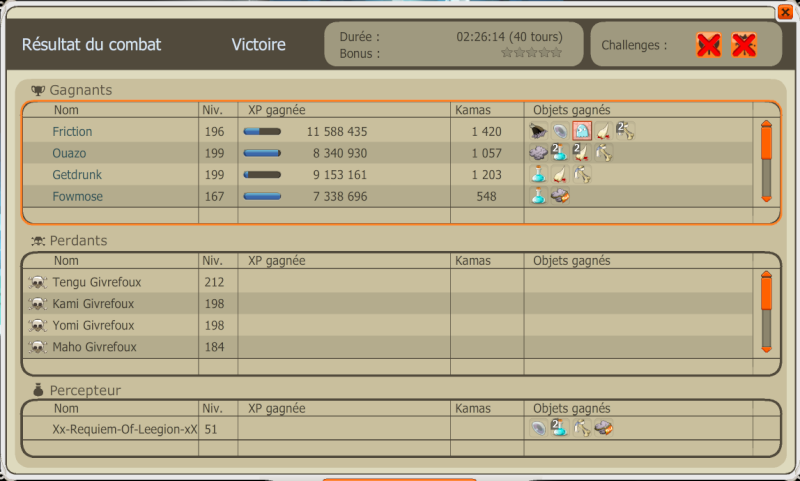Select the Xx-Requiem-Of-Leegion-xX percepteur name
The height and width of the screenshot is (481, 800).
(124, 429)
